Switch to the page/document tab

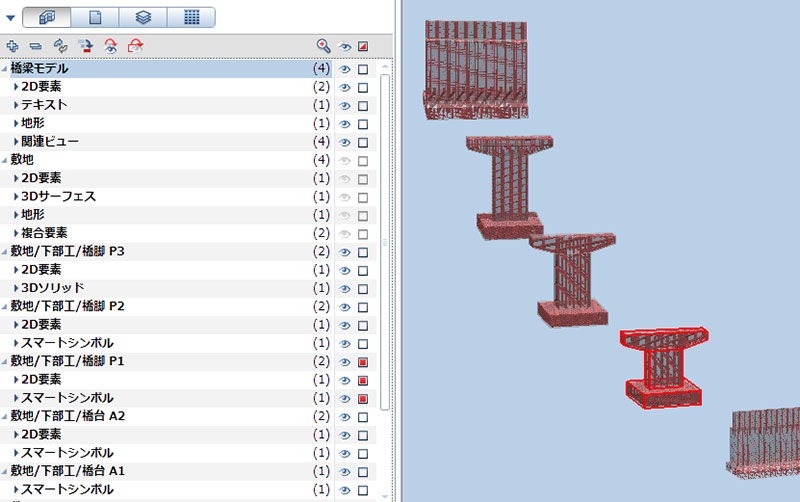(95, 17)
